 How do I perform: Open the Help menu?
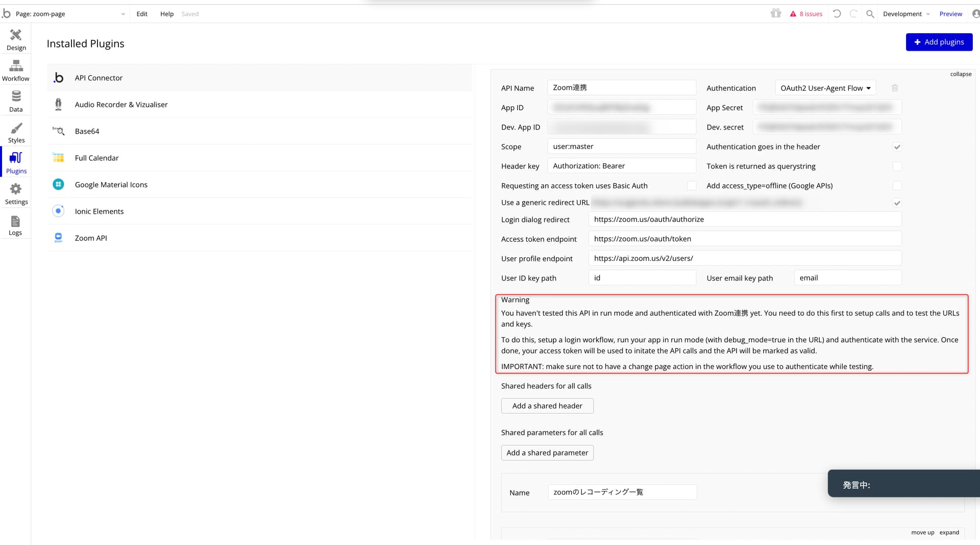[167, 14]
